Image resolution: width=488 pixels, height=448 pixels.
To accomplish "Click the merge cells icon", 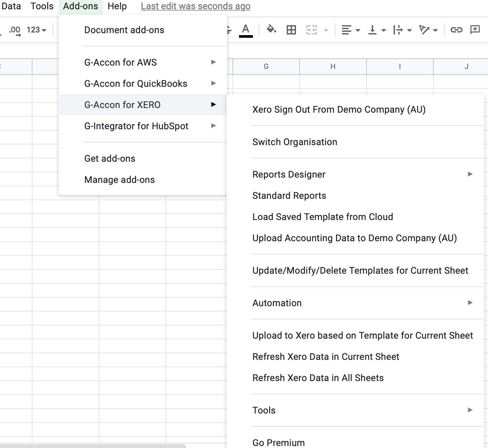I will point(312,30).
